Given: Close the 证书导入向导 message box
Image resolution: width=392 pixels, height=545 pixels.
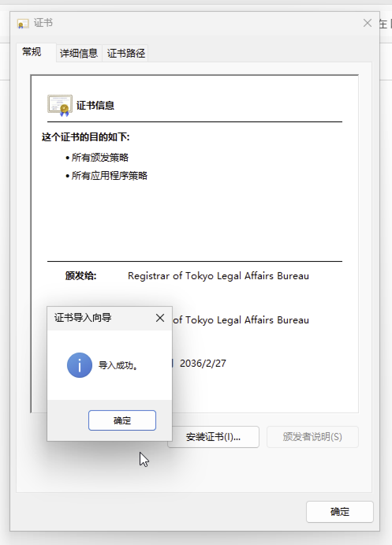Looking at the screenshot, I should point(160,318).
